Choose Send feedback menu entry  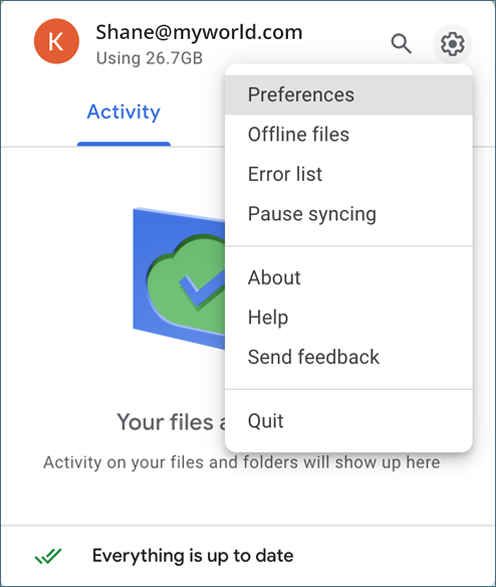[349, 357]
